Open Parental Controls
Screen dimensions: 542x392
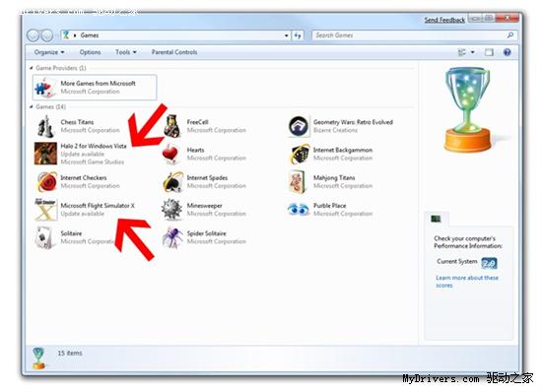(174, 52)
